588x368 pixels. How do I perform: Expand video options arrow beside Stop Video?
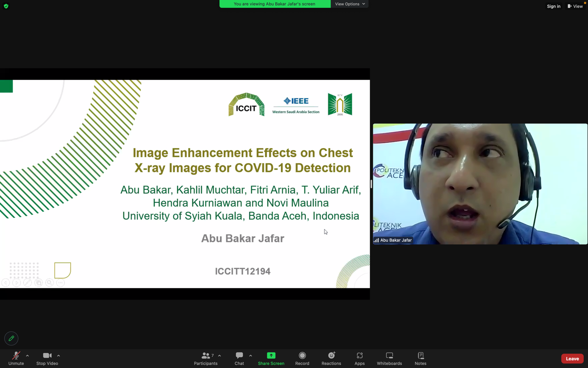(58, 356)
